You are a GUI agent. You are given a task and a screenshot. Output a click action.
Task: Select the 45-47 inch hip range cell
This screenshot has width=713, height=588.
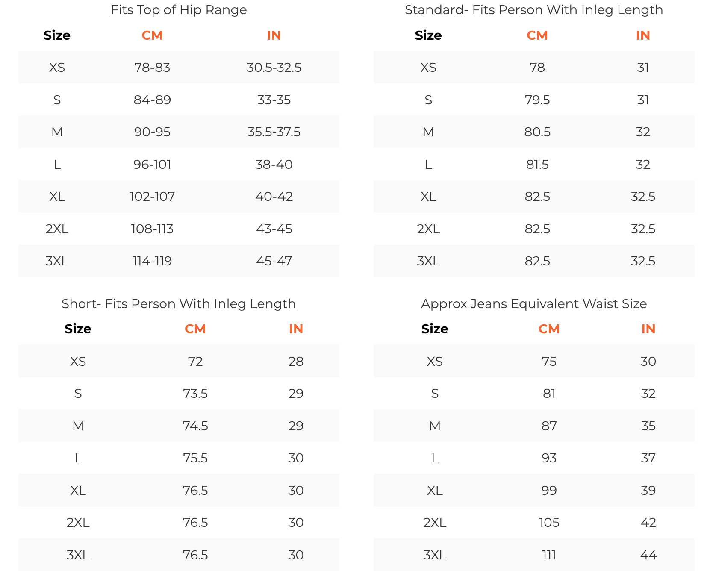pos(274,261)
